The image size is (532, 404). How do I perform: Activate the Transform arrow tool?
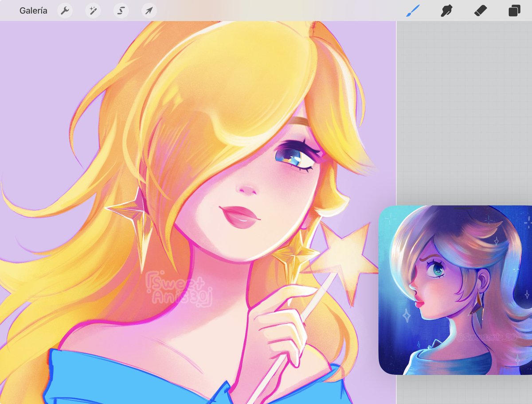tap(149, 11)
